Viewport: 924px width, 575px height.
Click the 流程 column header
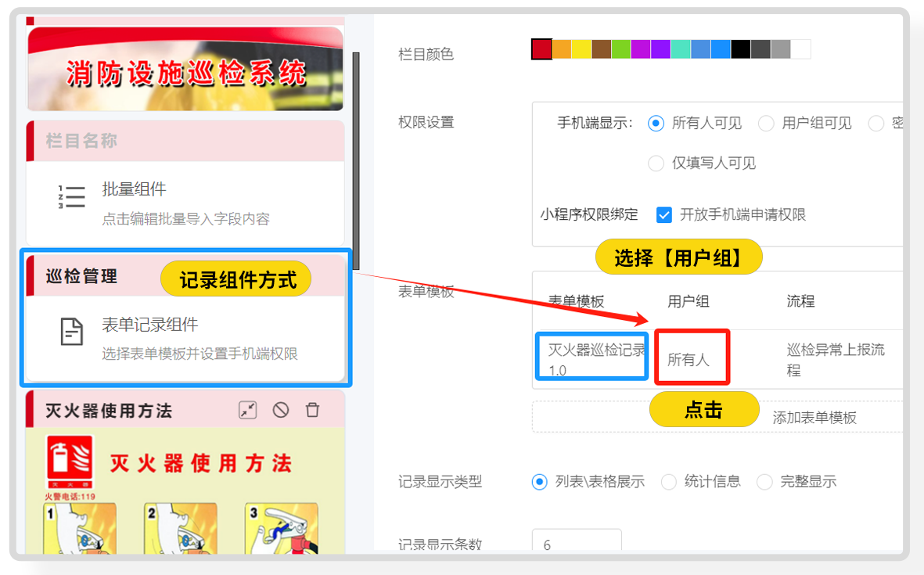point(800,302)
